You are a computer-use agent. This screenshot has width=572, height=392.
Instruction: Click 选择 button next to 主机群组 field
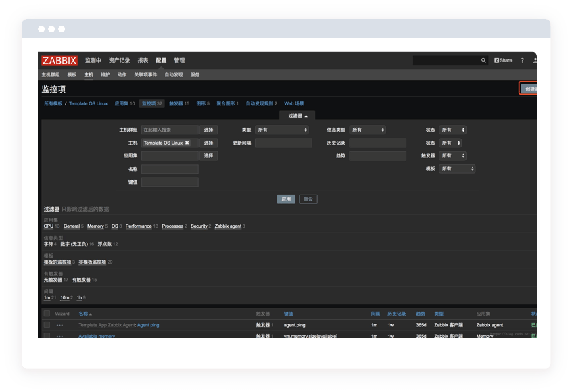click(209, 130)
